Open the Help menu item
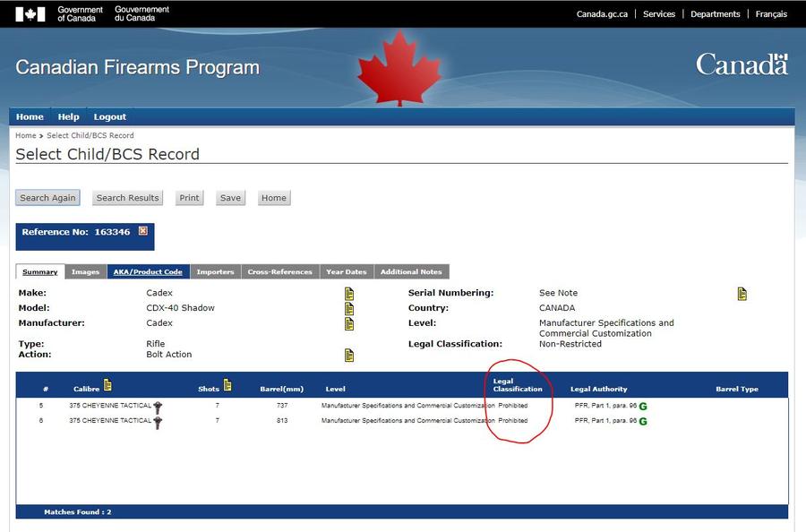 tap(68, 116)
